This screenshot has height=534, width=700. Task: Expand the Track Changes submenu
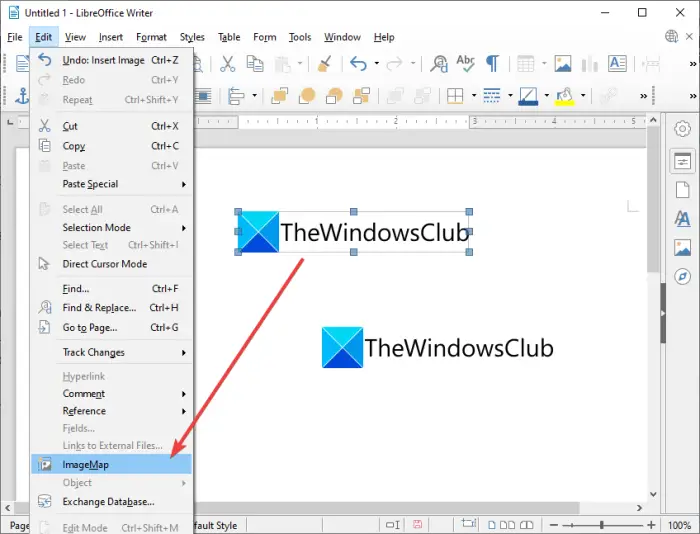click(x=112, y=352)
